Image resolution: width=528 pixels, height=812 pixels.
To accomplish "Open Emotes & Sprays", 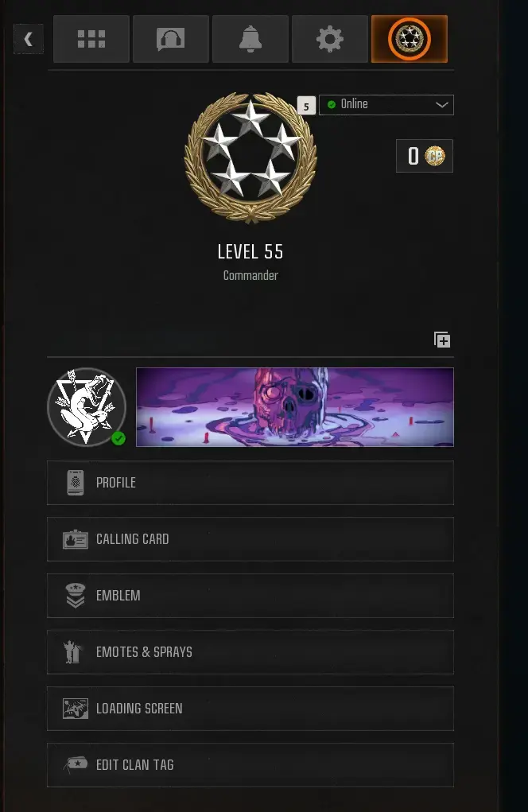I will point(250,652).
